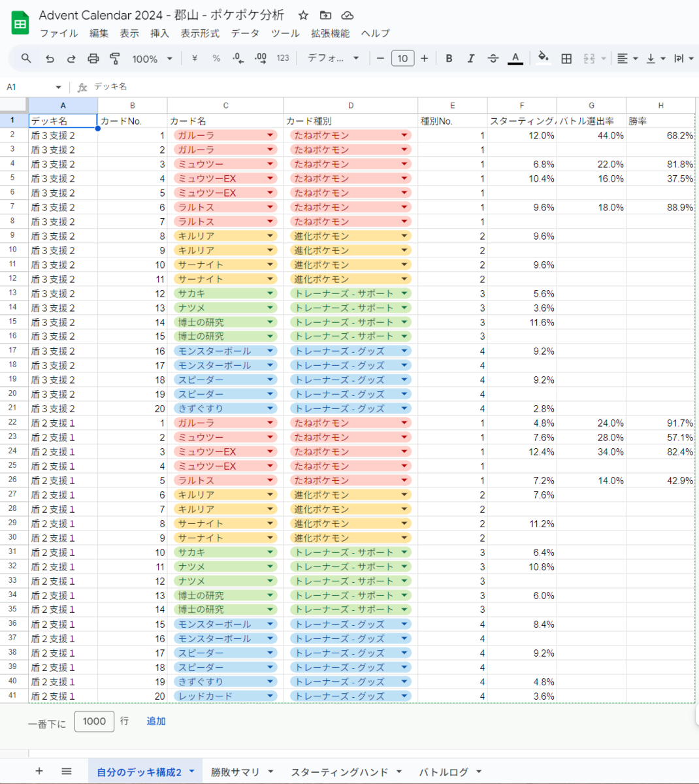699x784 pixels.
Task: Click the 追加 add rows link
Action: coord(155,721)
